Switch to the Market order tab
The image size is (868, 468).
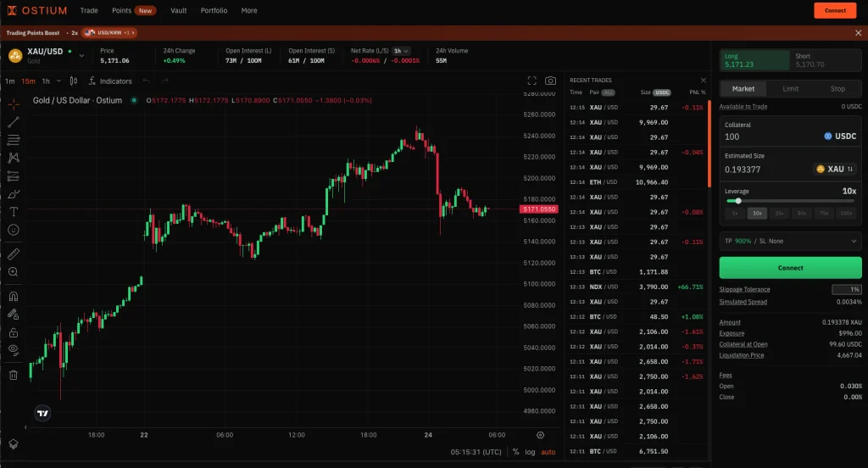[743, 89]
